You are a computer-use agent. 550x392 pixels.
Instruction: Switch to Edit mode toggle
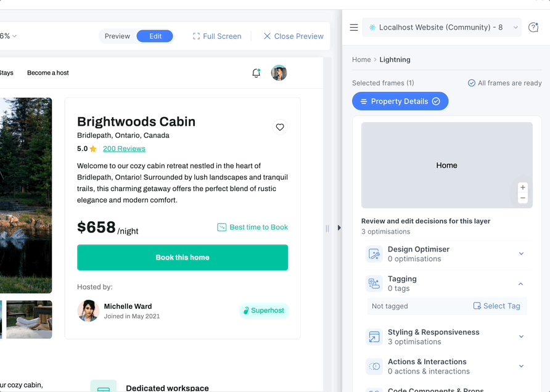(x=155, y=36)
